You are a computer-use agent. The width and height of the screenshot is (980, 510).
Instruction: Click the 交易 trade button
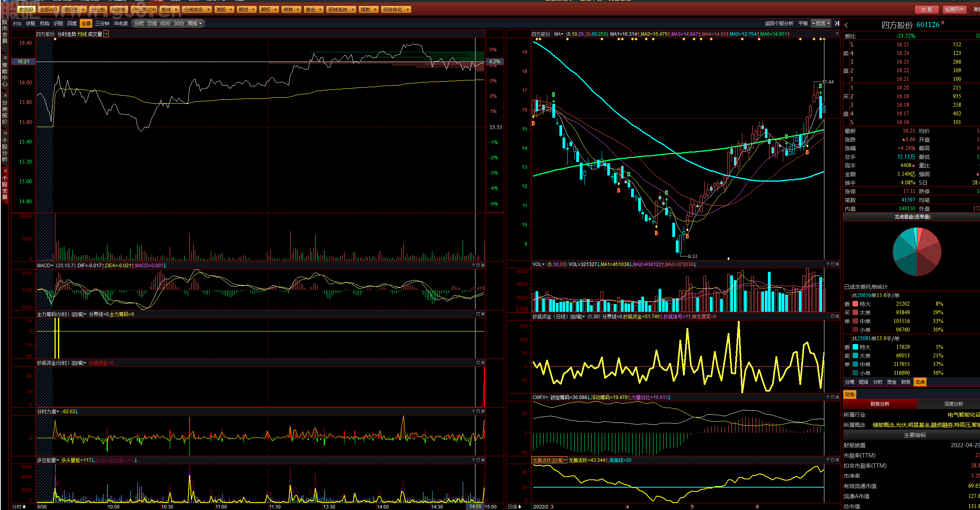coord(926,9)
